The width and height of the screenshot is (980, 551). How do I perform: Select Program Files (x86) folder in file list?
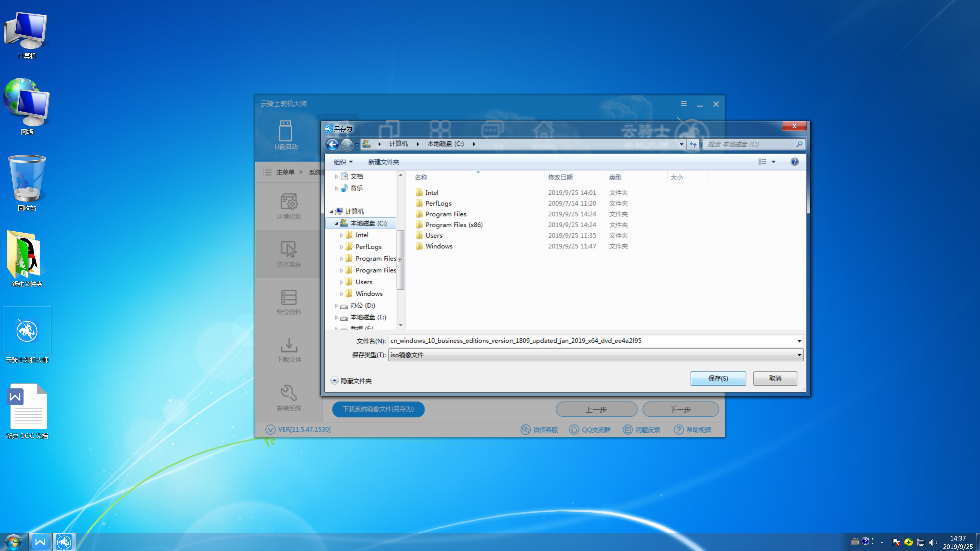pos(454,225)
